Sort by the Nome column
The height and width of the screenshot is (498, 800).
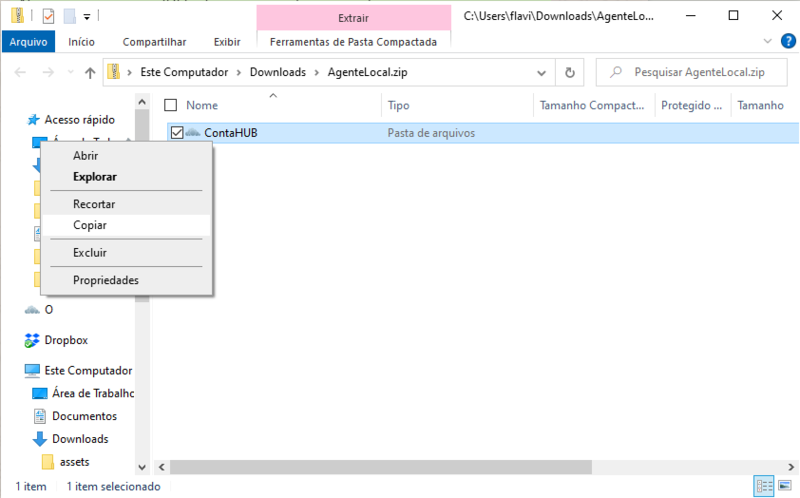point(202,105)
